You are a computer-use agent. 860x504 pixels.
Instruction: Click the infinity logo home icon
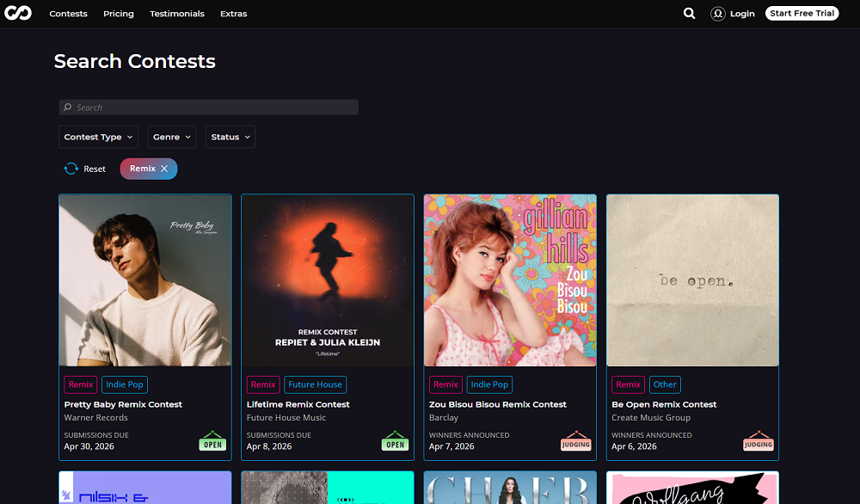coord(18,13)
